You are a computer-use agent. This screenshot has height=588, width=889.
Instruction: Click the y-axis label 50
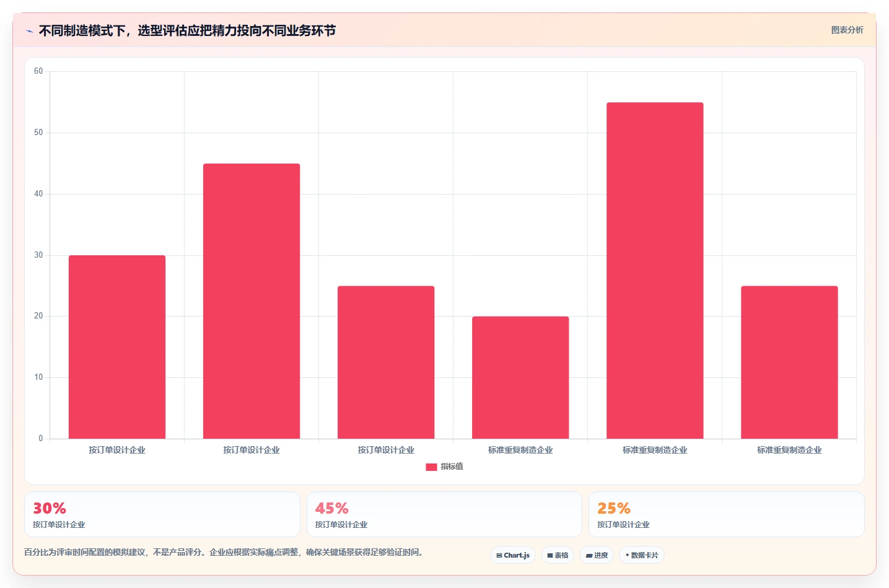point(38,133)
